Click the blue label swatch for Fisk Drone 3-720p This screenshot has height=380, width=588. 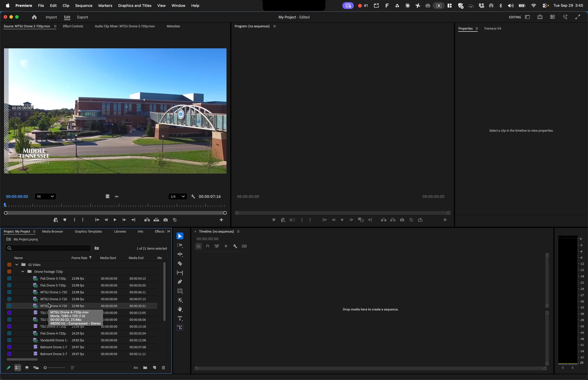click(9, 278)
